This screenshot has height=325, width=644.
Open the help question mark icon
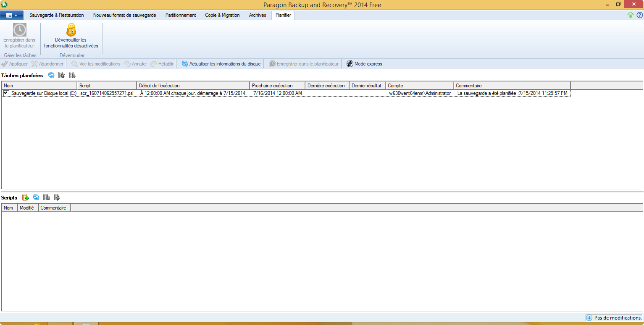click(x=639, y=15)
